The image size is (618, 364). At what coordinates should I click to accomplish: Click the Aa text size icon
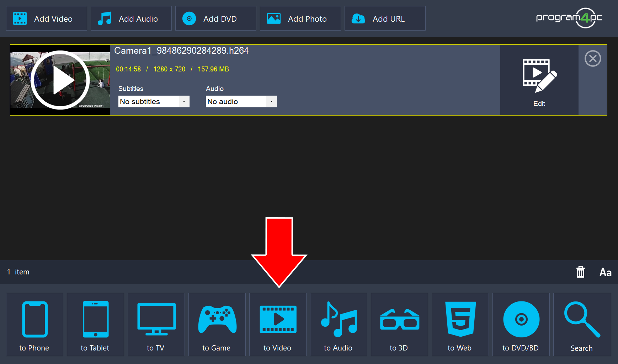[606, 272]
